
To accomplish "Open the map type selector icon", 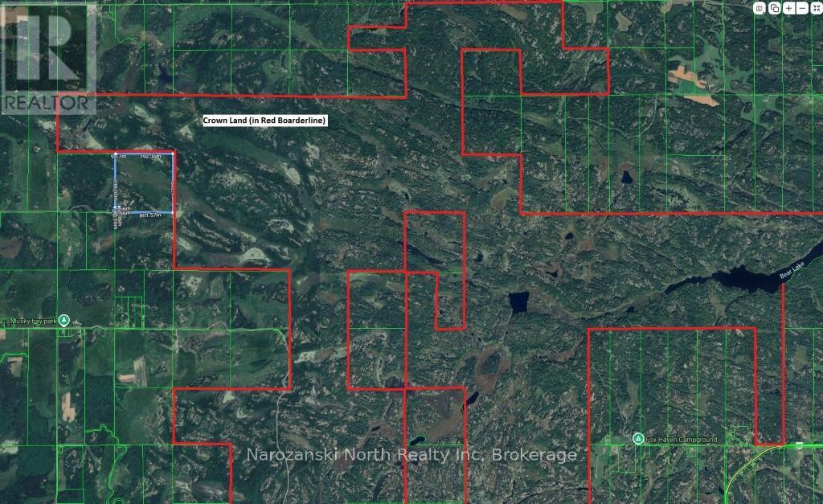I will point(760,8).
